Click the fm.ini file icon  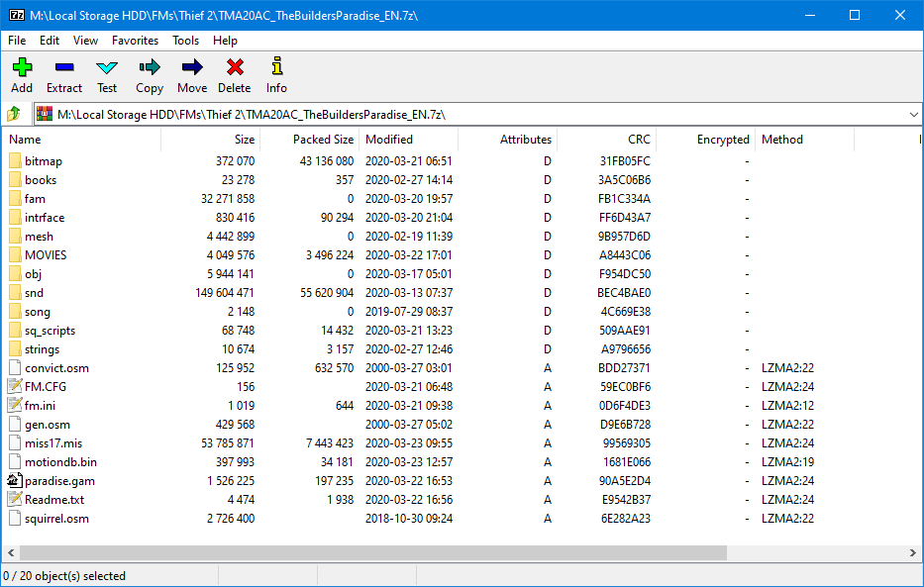tap(15, 405)
